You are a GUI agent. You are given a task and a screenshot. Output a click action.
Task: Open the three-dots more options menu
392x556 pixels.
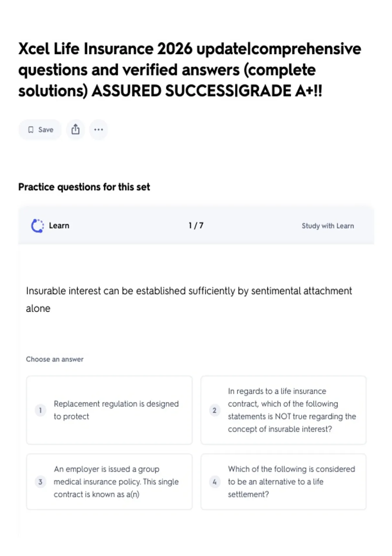coord(98,130)
